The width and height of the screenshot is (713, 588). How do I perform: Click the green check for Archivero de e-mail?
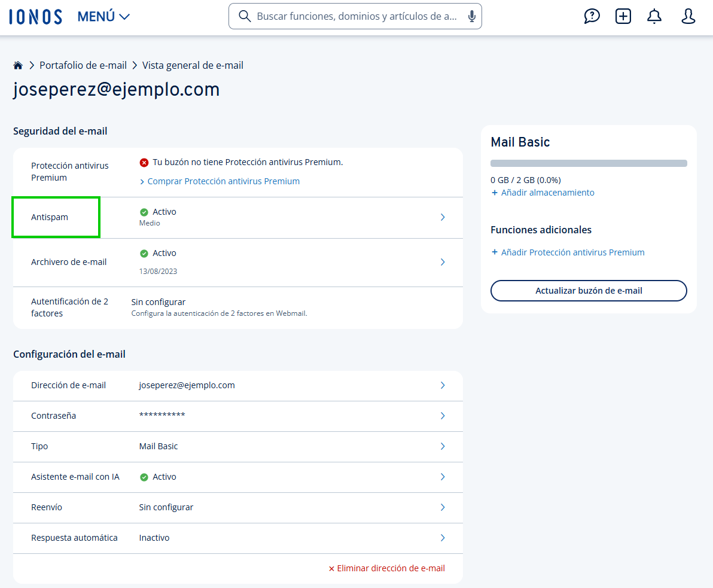(x=144, y=253)
